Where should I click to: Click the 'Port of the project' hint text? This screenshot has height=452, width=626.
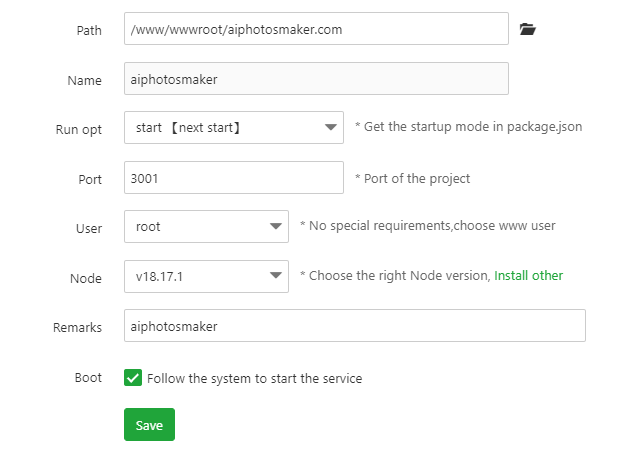click(x=412, y=179)
